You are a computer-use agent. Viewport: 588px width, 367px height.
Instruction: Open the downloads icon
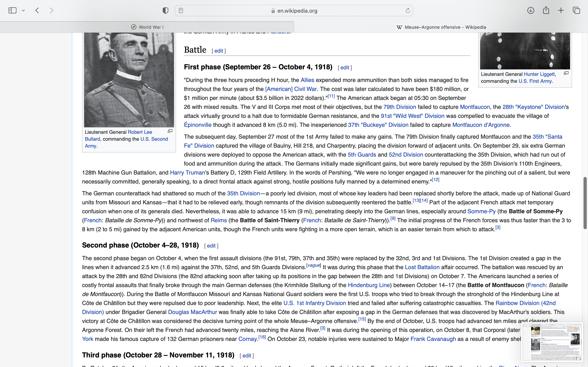(530, 10)
